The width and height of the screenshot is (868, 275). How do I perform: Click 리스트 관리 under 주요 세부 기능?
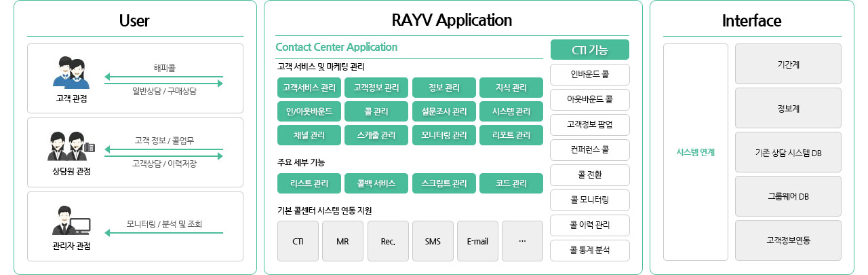click(309, 183)
